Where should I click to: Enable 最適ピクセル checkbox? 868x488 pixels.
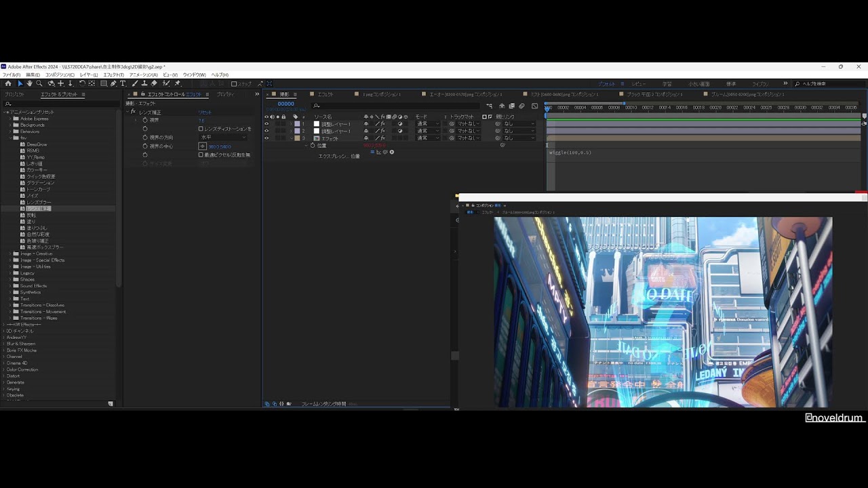click(x=201, y=155)
